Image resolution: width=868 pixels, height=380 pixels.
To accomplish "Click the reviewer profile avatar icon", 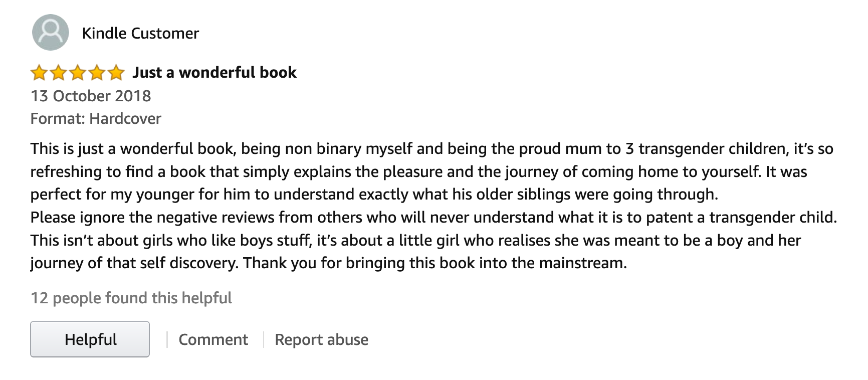I will pos(50,33).
